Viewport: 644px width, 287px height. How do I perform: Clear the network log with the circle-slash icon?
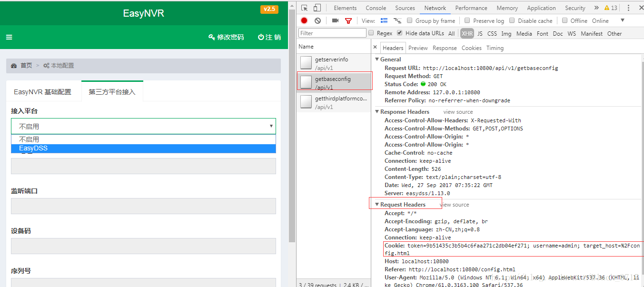click(x=317, y=20)
